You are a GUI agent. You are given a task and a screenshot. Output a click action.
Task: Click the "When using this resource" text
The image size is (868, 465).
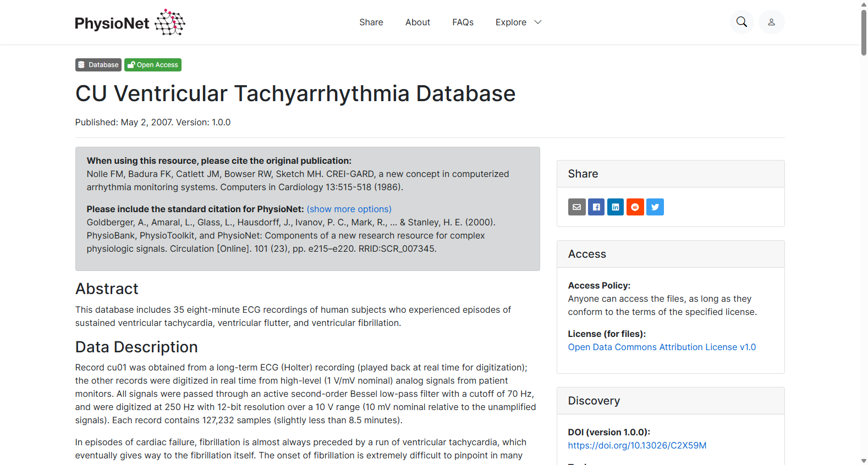click(219, 160)
